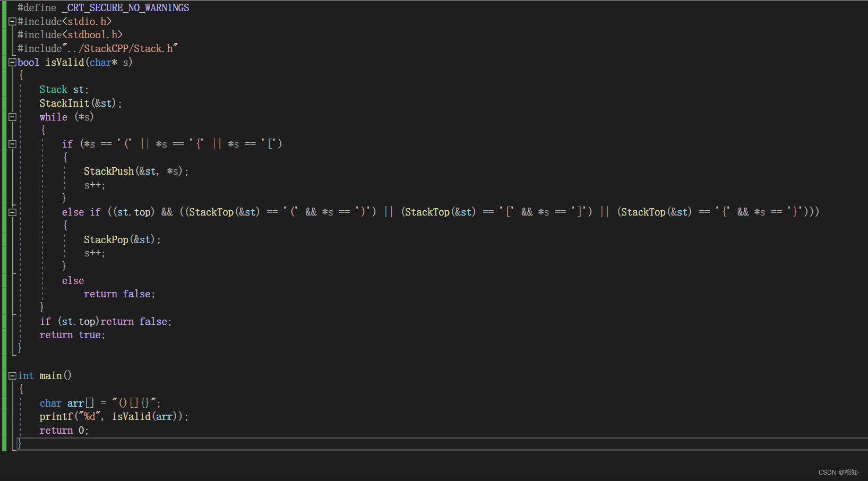Viewport: 868px width, 481px height.
Task: Click the StackInit(&st) call
Action: [81, 103]
